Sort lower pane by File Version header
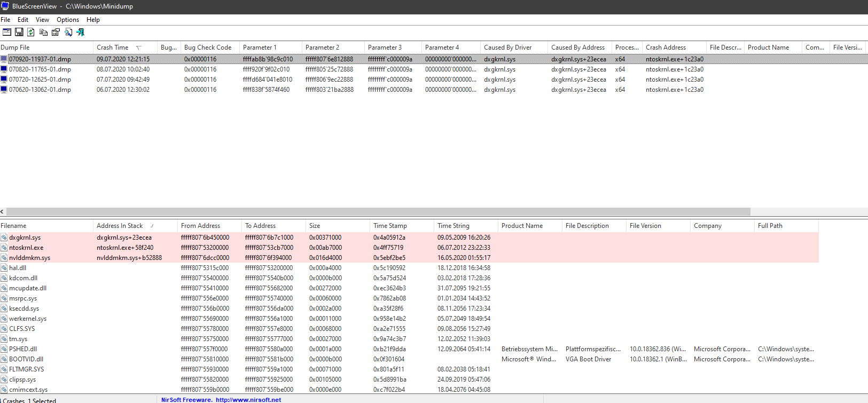Screen dimensions: 868x403 (658, 226)
